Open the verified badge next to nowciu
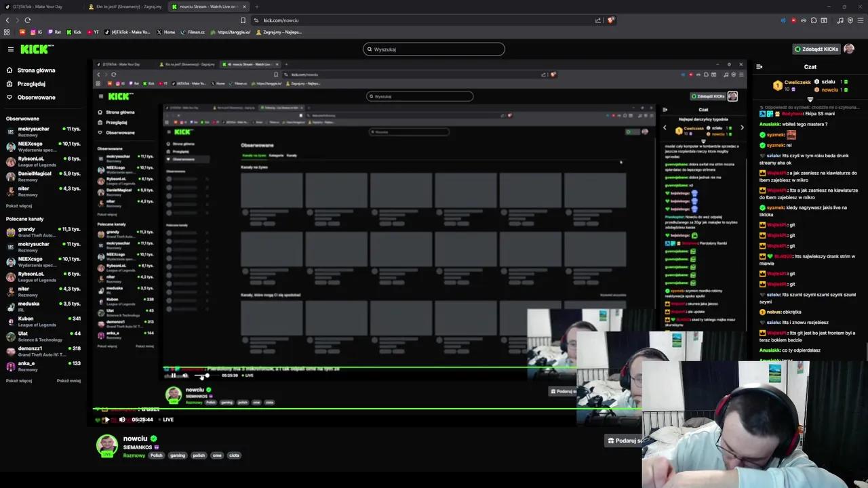The height and width of the screenshot is (488, 868). point(154,439)
